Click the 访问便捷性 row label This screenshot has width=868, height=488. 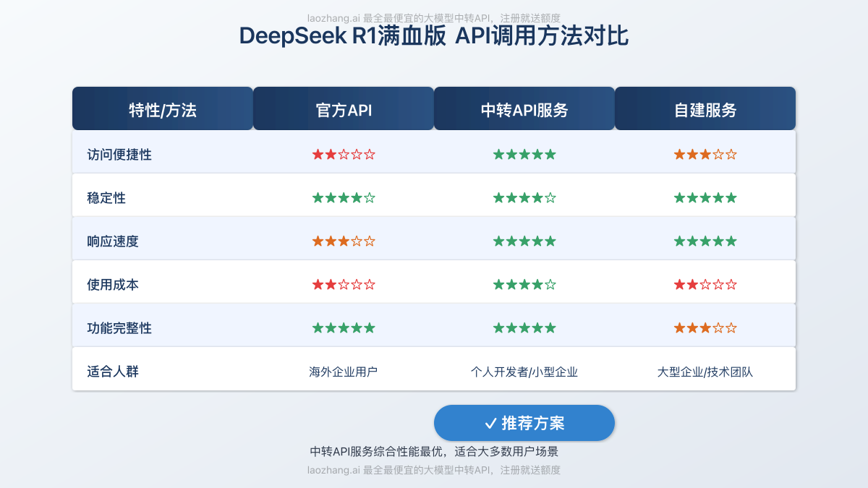pos(119,154)
